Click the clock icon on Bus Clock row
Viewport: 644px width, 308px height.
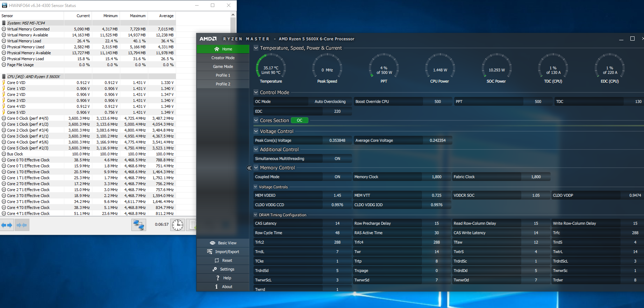click(x=4, y=154)
